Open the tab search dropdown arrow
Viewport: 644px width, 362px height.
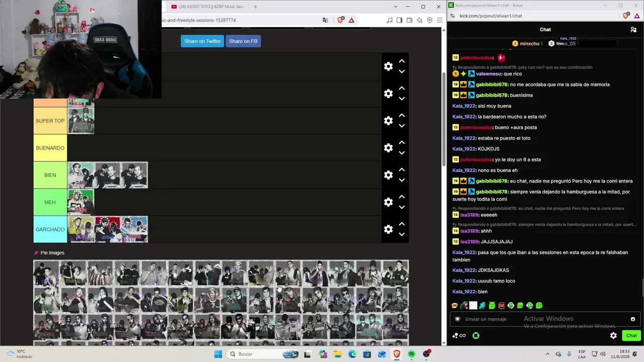pos(396,7)
